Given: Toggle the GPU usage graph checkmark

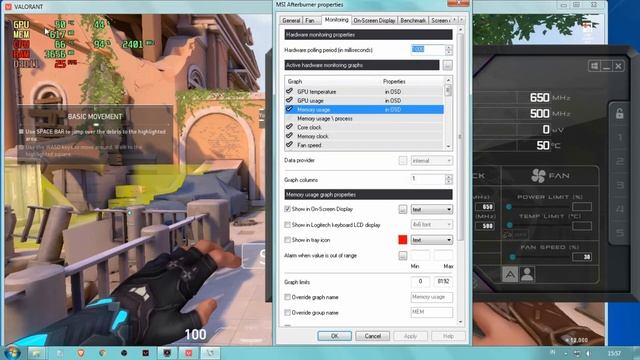Looking at the screenshot, I should pyautogui.click(x=289, y=100).
